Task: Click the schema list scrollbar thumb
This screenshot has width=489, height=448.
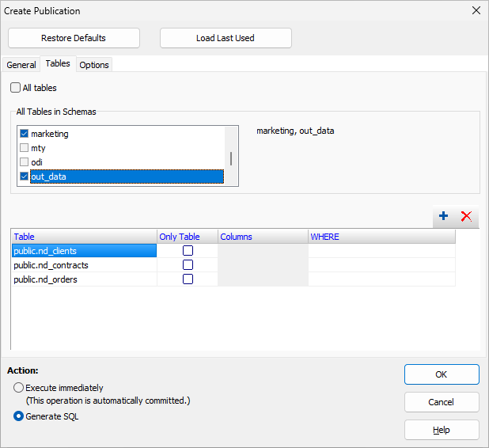Action: [x=231, y=159]
